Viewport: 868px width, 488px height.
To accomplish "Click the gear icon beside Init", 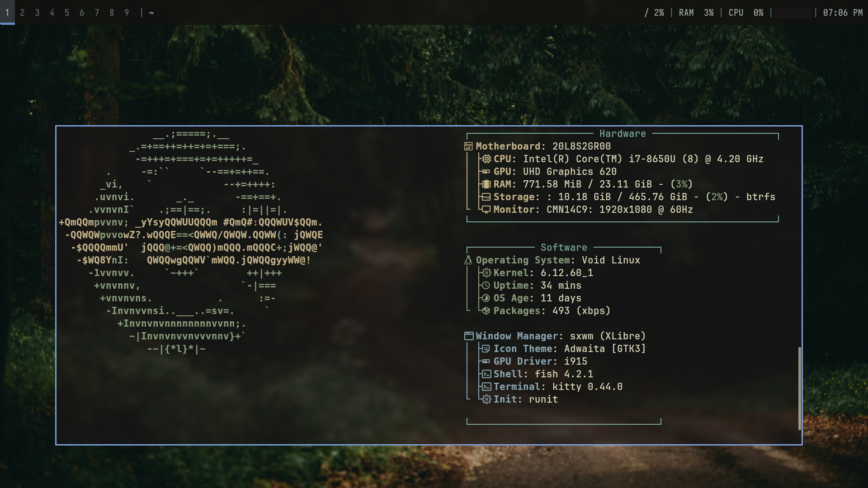I will pyautogui.click(x=486, y=399).
